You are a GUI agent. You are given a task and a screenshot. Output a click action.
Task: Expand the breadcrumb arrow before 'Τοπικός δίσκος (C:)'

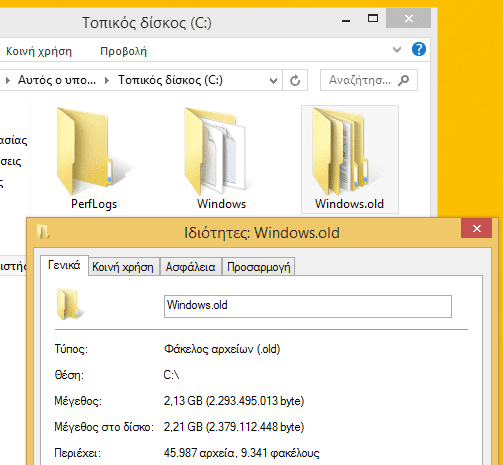click(x=107, y=80)
